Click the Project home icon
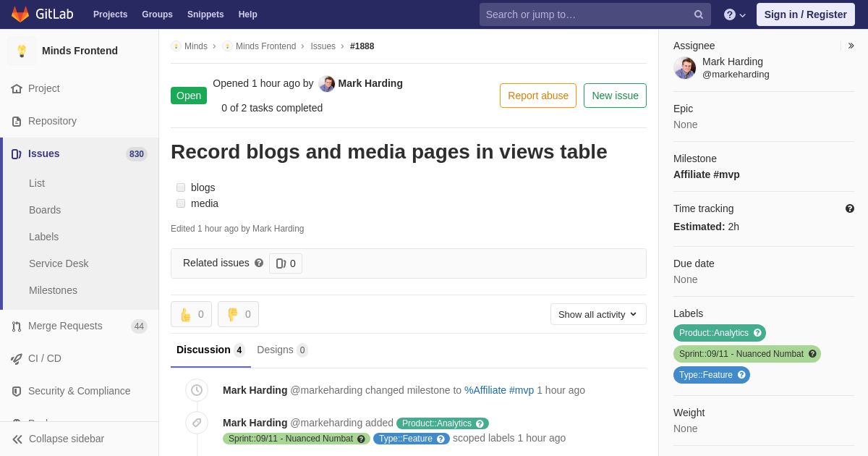 17,88
